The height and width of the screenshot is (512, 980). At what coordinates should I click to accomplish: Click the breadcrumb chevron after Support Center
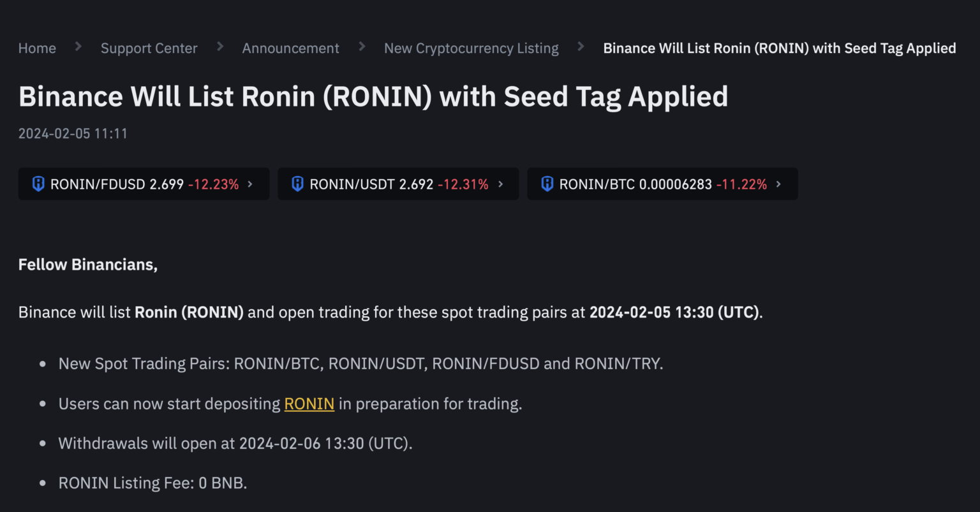[x=220, y=47]
